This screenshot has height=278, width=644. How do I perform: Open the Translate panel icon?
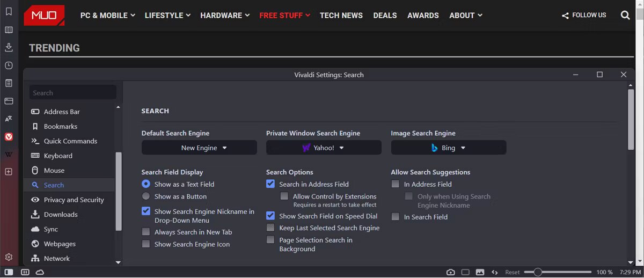tap(9, 119)
